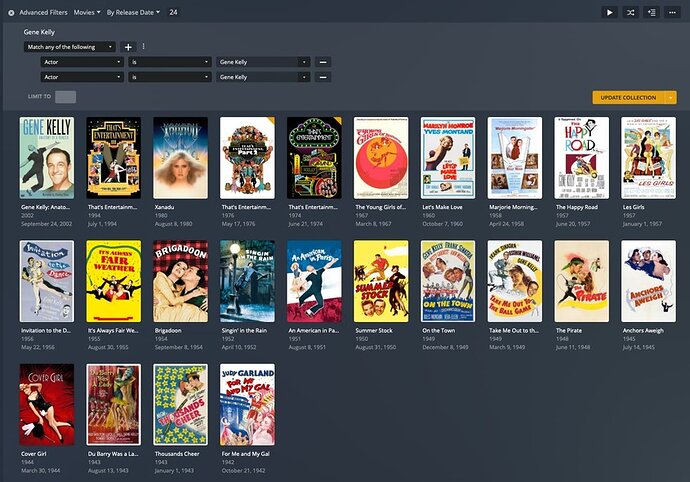Screen dimensions: 690x482
Task: Open the Gene Kelly: Anatomy poster
Action: tap(47, 158)
